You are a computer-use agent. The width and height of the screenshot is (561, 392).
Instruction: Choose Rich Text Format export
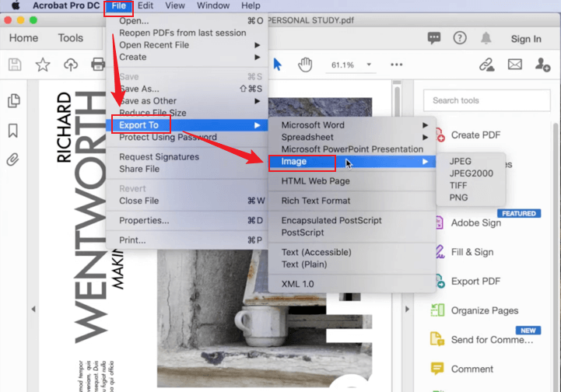(316, 201)
